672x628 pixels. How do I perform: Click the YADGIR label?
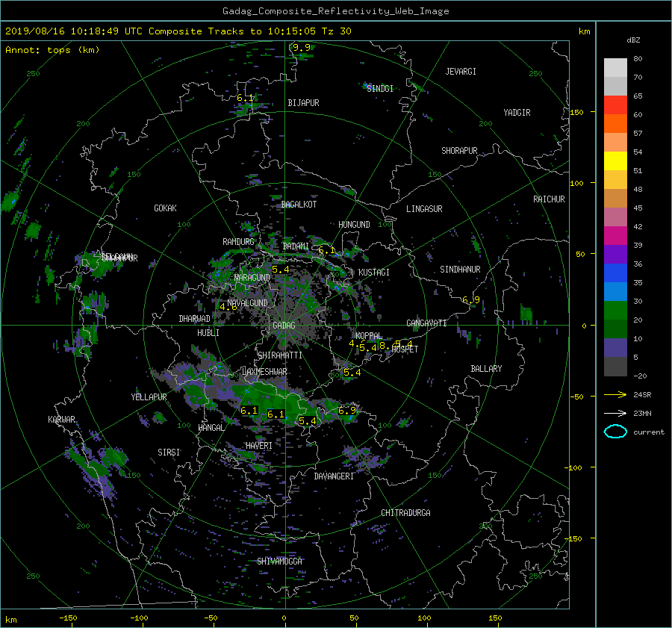[517, 113]
